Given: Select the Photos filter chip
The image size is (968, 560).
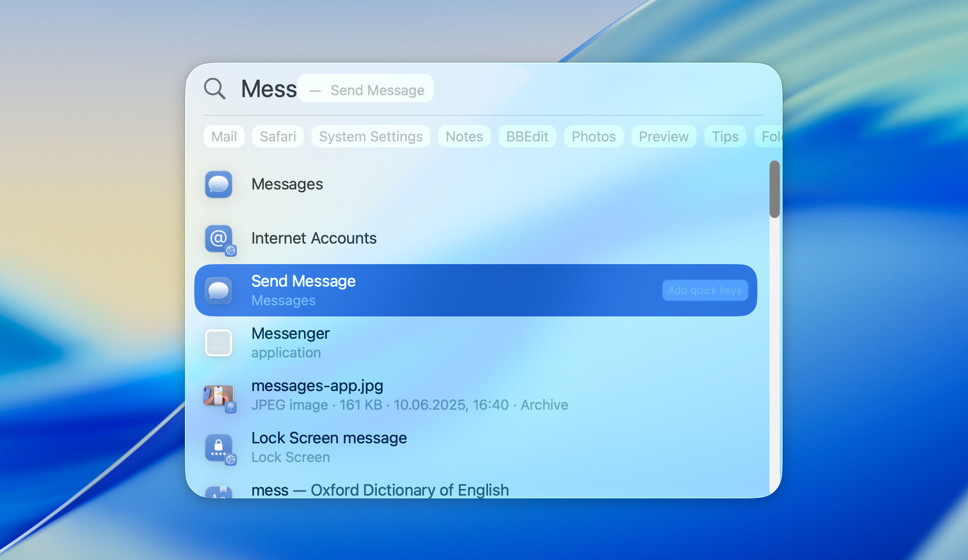Looking at the screenshot, I should click(x=594, y=136).
